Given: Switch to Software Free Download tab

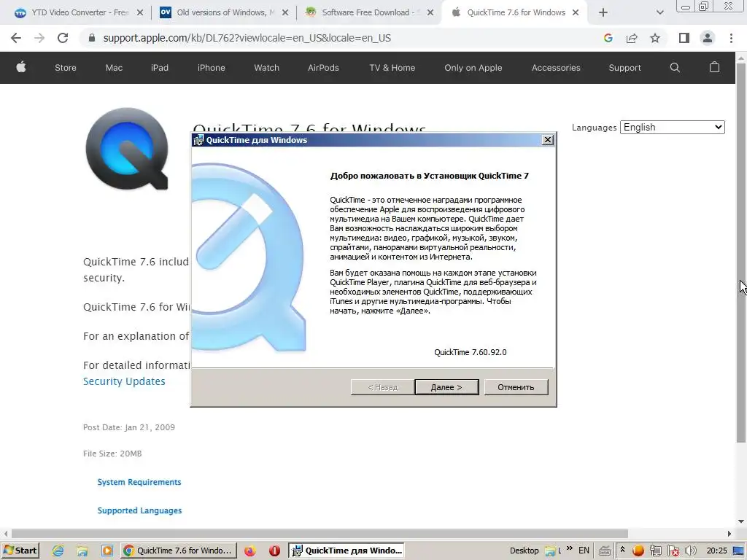Looking at the screenshot, I should coord(368,12).
